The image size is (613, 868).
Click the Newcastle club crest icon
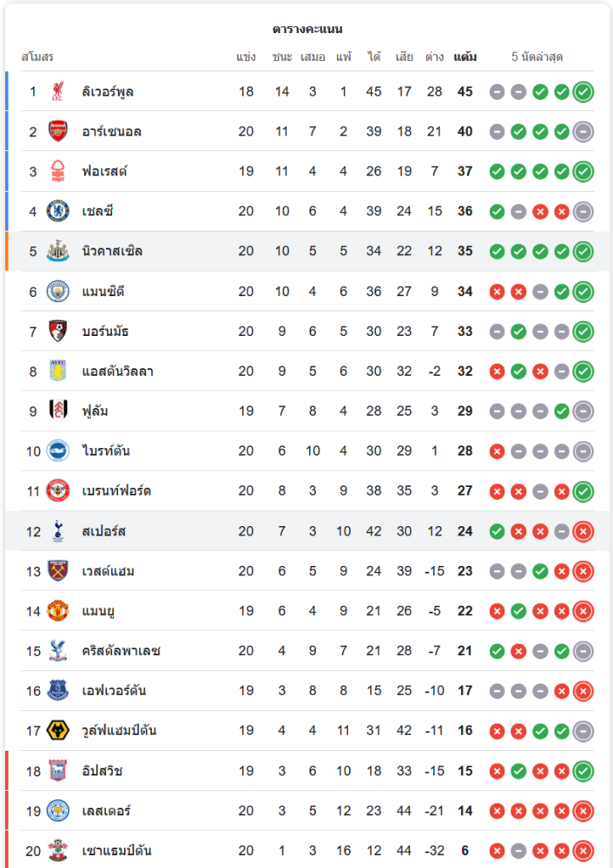(x=58, y=251)
